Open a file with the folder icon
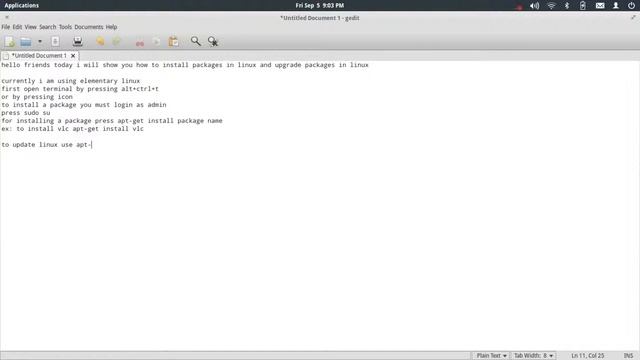This screenshot has width=640, height=360. pos(26,41)
